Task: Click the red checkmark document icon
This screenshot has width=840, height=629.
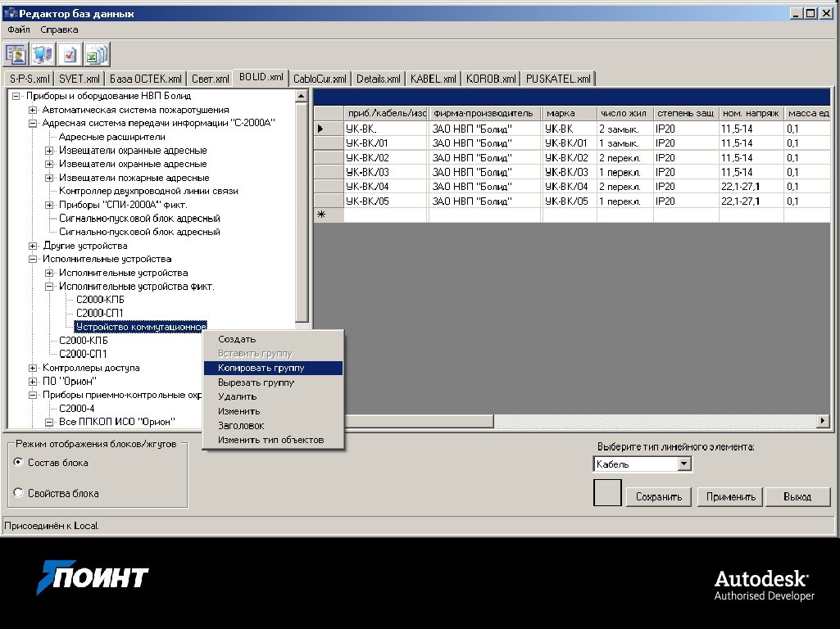Action: tap(70, 54)
